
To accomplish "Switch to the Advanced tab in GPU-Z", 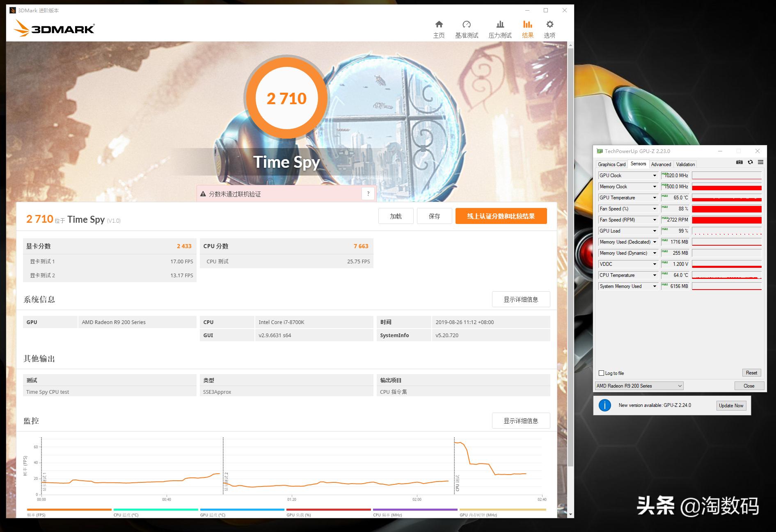I will point(661,164).
